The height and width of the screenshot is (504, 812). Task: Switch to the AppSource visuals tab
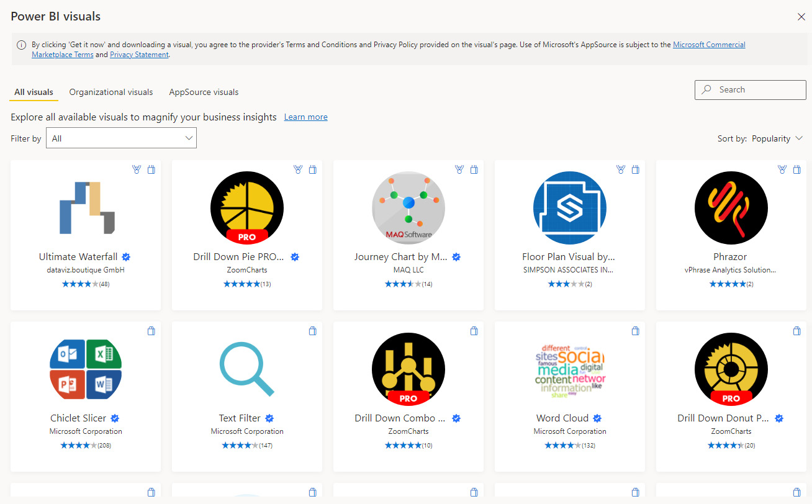(x=204, y=92)
